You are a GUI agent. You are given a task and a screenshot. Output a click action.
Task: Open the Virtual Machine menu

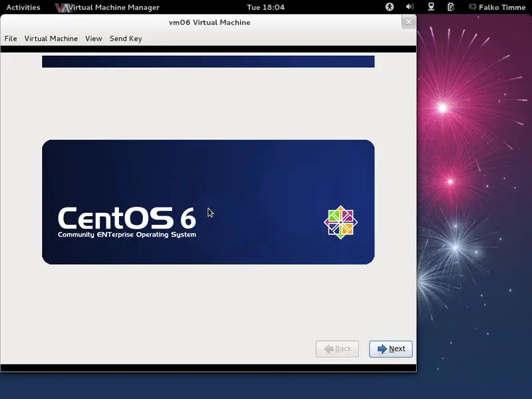[x=51, y=39]
